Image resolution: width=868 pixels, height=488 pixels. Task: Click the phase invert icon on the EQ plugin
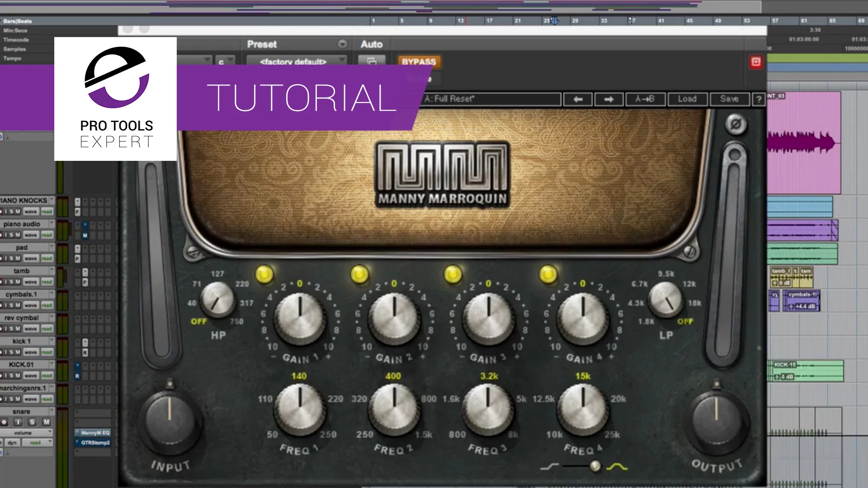[x=735, y=123]
